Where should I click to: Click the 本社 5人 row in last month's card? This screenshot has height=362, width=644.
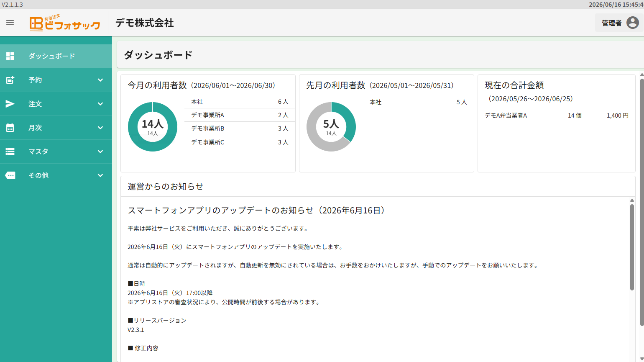(x=418, y=102)
